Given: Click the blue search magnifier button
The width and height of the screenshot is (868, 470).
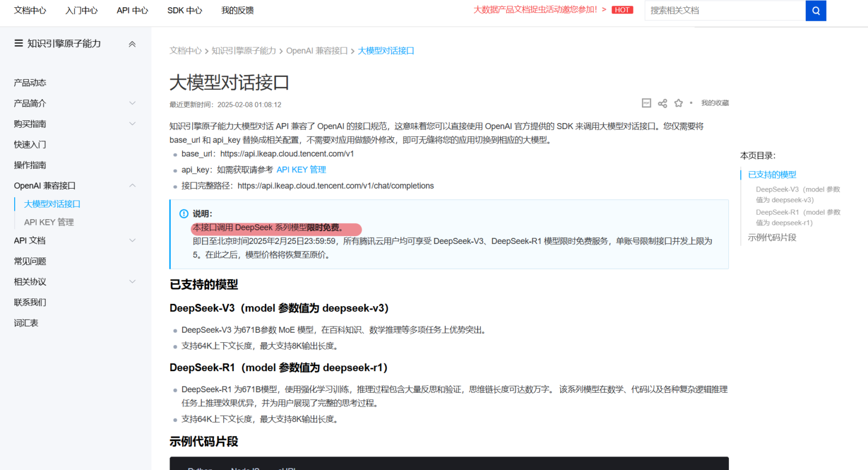Looking at the screenshot, I should (815, 10).
